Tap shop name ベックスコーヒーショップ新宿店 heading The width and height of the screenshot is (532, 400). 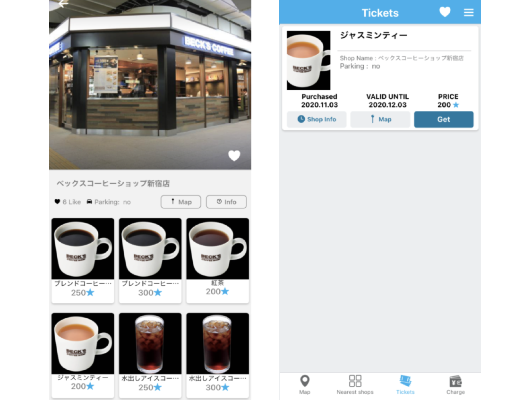[x=113, y=184]
